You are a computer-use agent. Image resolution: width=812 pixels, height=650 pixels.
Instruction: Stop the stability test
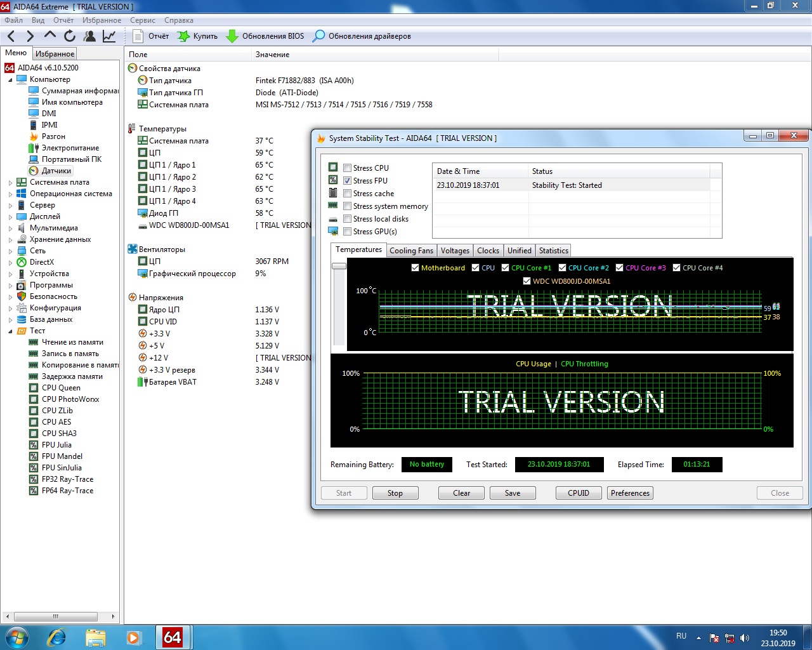[x=395, y=493]
